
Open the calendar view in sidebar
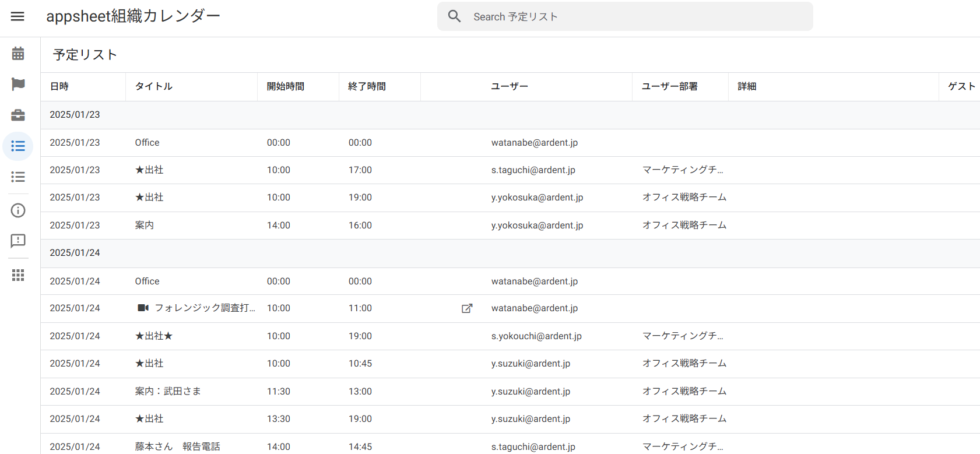point(18,54)
